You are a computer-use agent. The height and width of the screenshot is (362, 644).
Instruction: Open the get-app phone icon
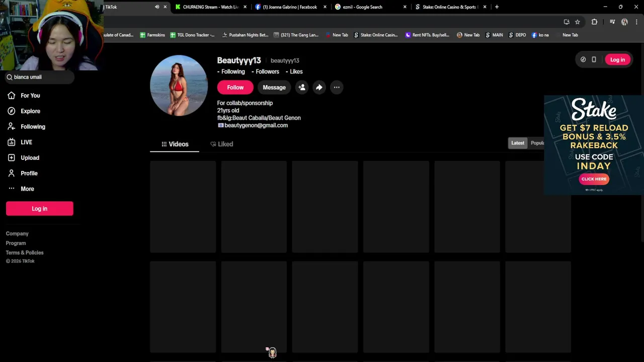coord(594,60)
